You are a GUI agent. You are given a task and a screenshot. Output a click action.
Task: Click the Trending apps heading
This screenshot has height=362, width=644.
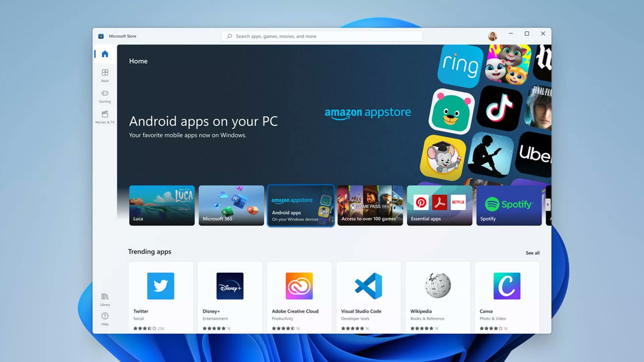point(150,252)
